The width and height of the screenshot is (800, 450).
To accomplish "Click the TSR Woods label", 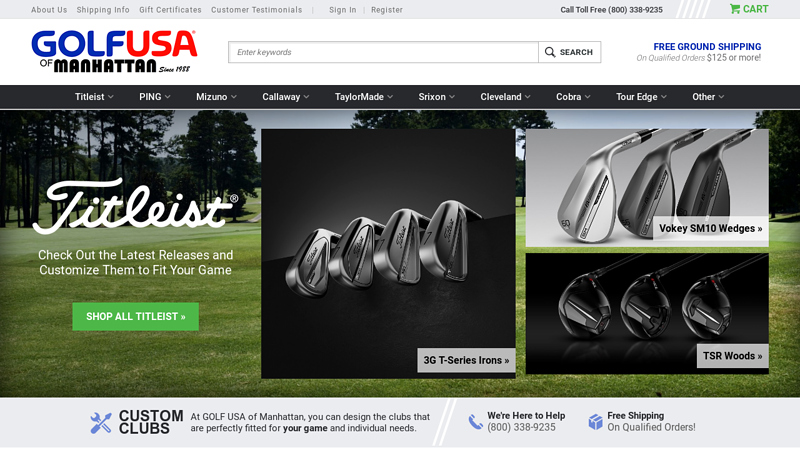I will (x=733, y=356).
